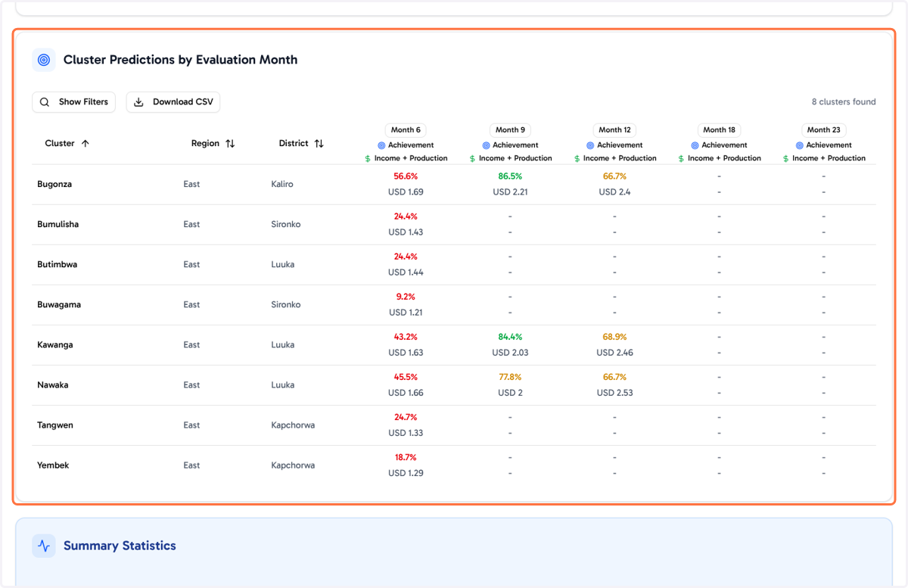Click Month 18 Income dollar icon
Screen dimensions: 908x588
(681, 159)
